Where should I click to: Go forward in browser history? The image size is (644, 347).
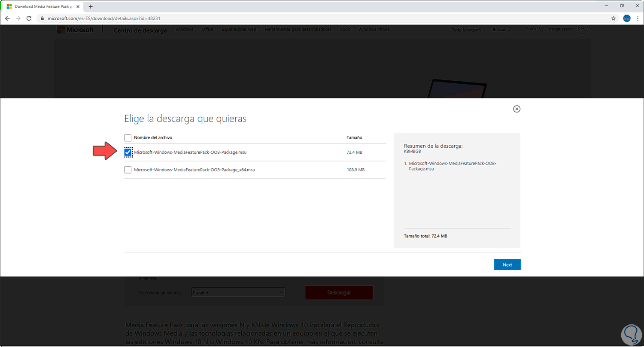click(x=18, y=18)
